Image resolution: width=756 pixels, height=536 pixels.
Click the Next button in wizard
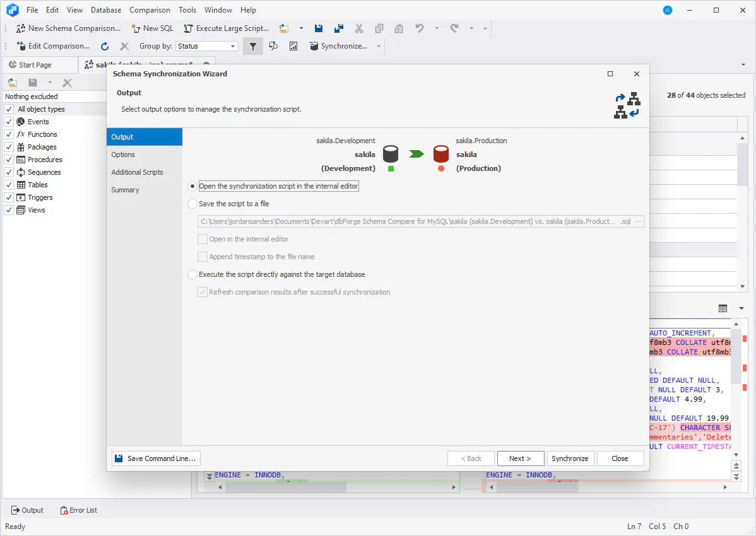click(520, 458)
